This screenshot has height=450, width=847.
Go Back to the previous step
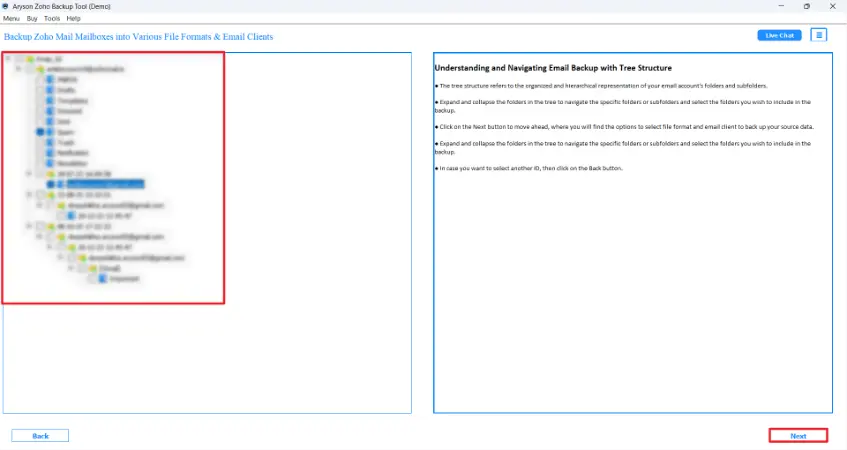[40, 436]
